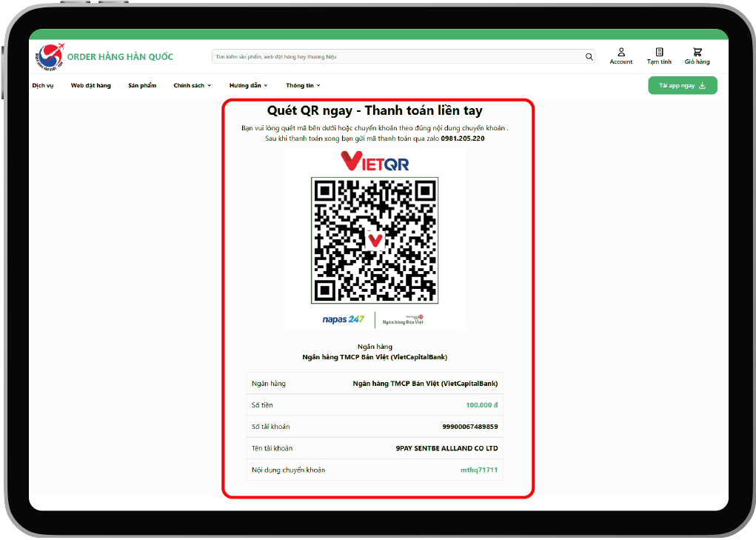
Task: Open the Giỏ hàng cart icon
Action: [698, 52]
